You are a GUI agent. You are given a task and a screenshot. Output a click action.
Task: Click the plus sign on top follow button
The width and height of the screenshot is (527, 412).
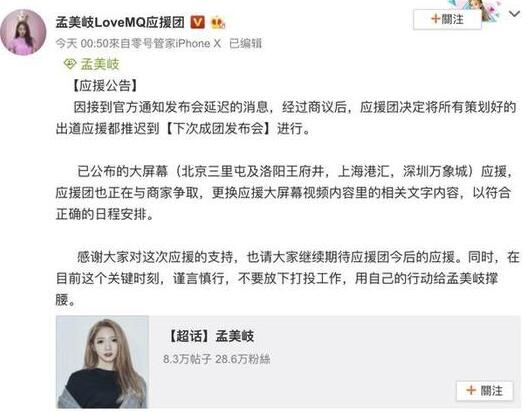point(436,19)
